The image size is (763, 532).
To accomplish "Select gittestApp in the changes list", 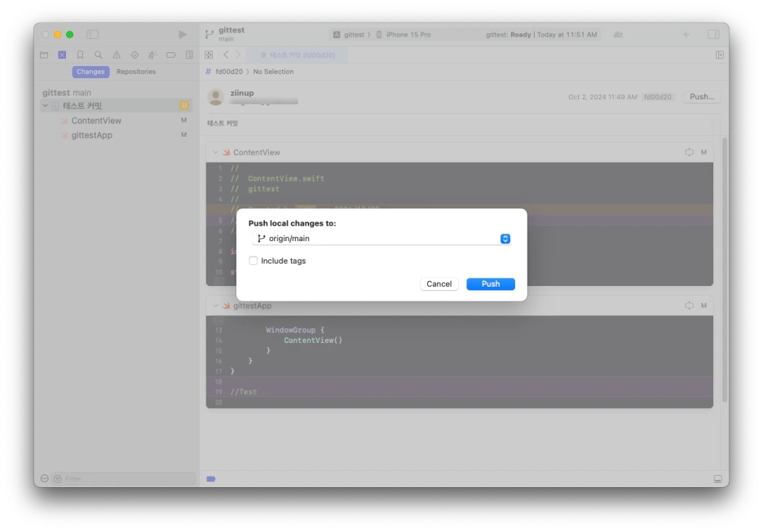I will 92,135.
